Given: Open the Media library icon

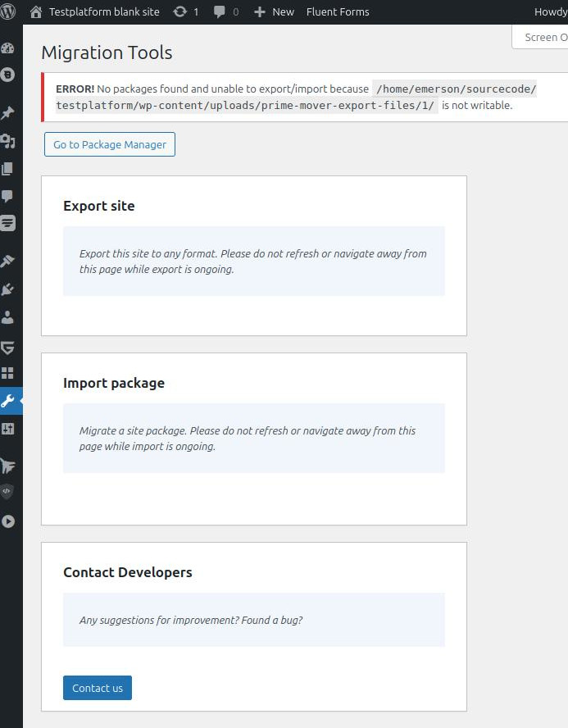Looking at the screenshot, I should click(x=8, y=141).
